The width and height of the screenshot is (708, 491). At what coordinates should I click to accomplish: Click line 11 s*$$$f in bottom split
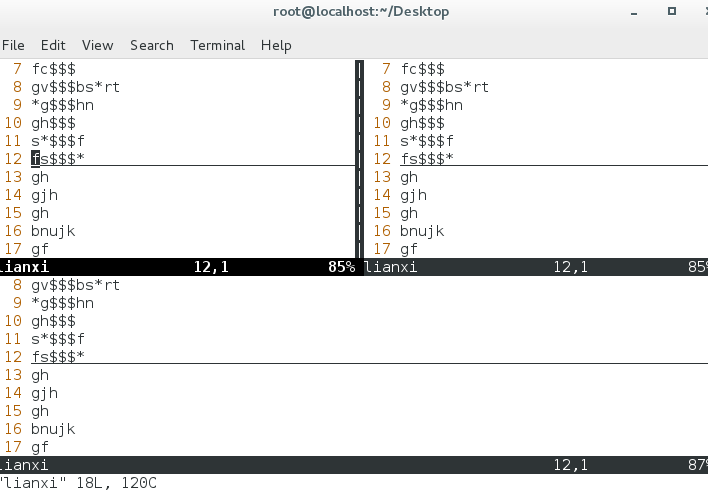point(58,339)
